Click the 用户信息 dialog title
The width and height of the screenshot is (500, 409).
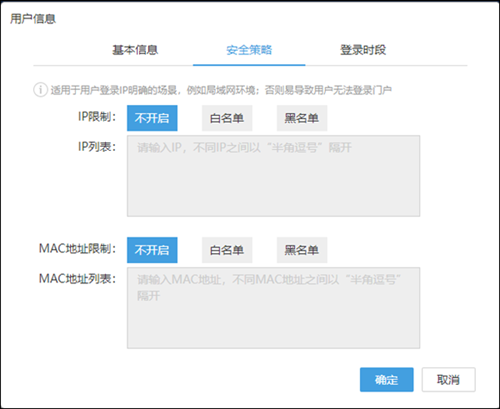pyautogui.click(x=33, y=19)
